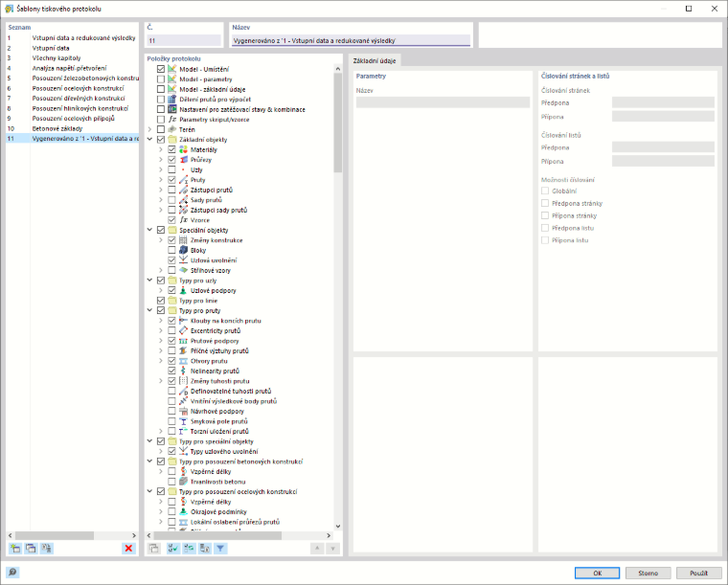
Task: Click the third document icon under the Seznam list
Action: point(46,549)
